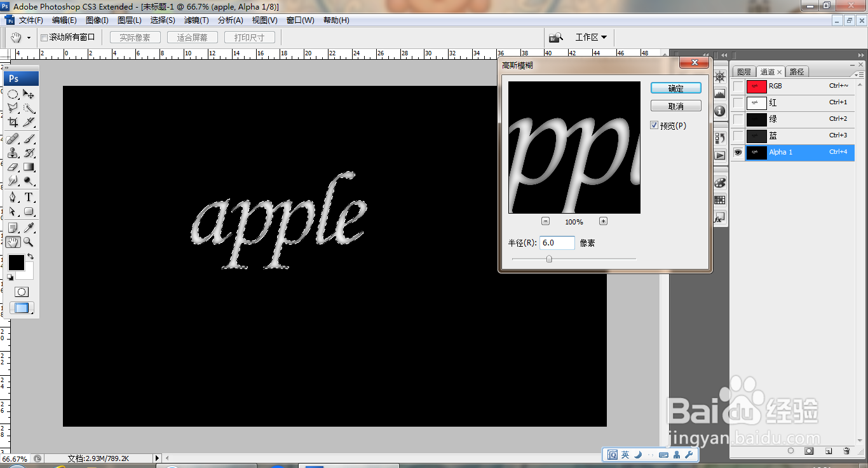868x468 pixels.
Task: Open the Navigator panel icon
Action: pyautogui.click(x=720, y=77)
